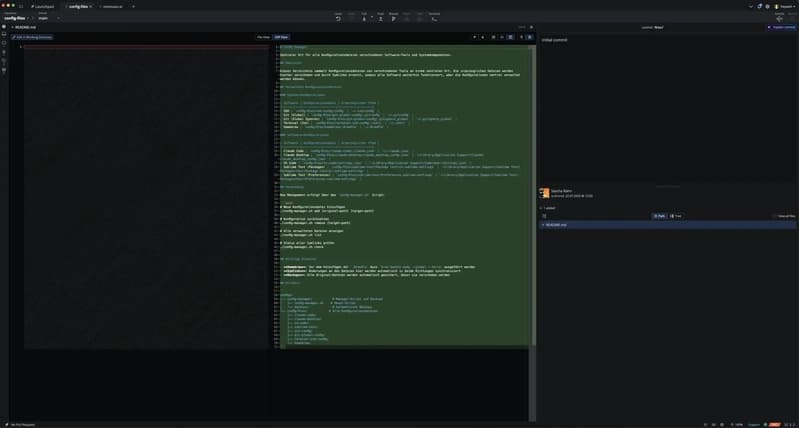This screenshot has height=428, width=799.
Task: Click the Branch toolbar icon
Action: (393, 17)
